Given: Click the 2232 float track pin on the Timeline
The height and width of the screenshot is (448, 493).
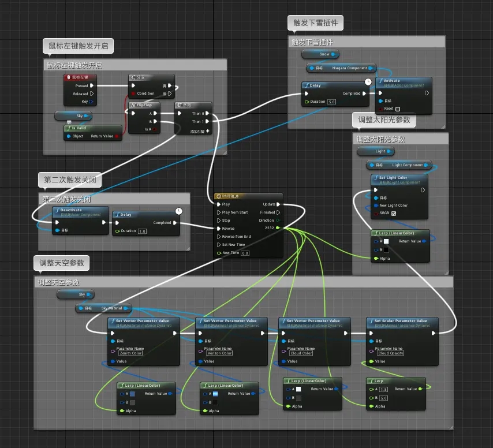Looking at the screenshot, I should pyautogui.click(x=278, y=227).
